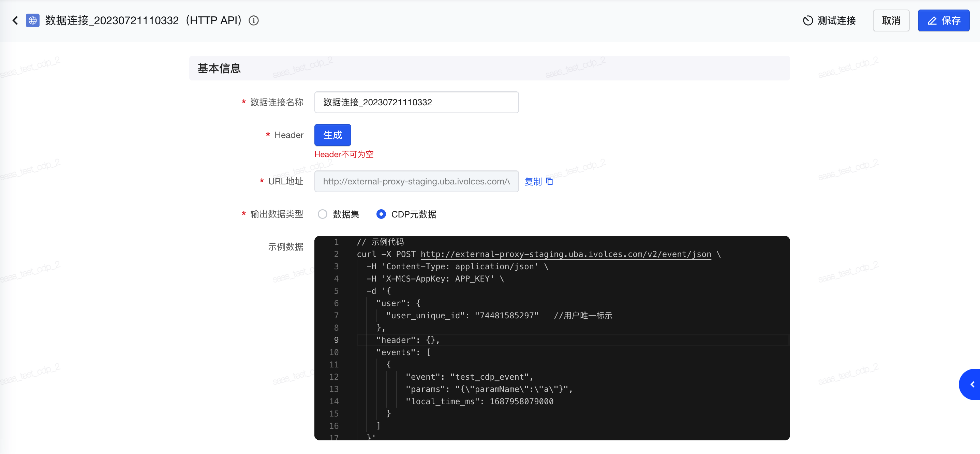Copy the URL with 复制 link

pos(533,181)
